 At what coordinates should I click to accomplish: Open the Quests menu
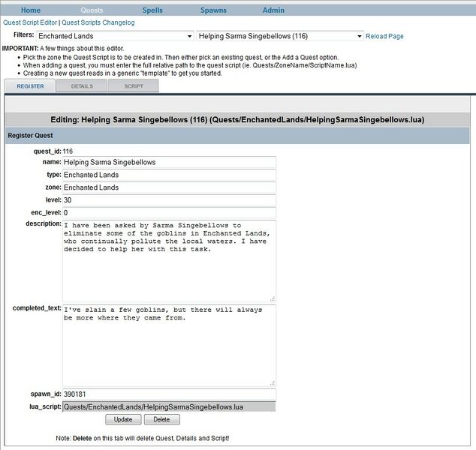pos(92,10)
